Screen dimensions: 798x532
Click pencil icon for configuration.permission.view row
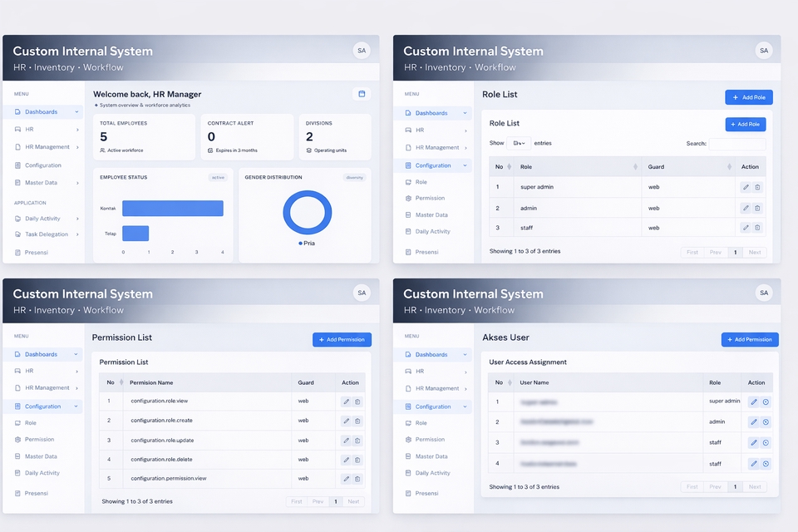[x=347, y=479]
